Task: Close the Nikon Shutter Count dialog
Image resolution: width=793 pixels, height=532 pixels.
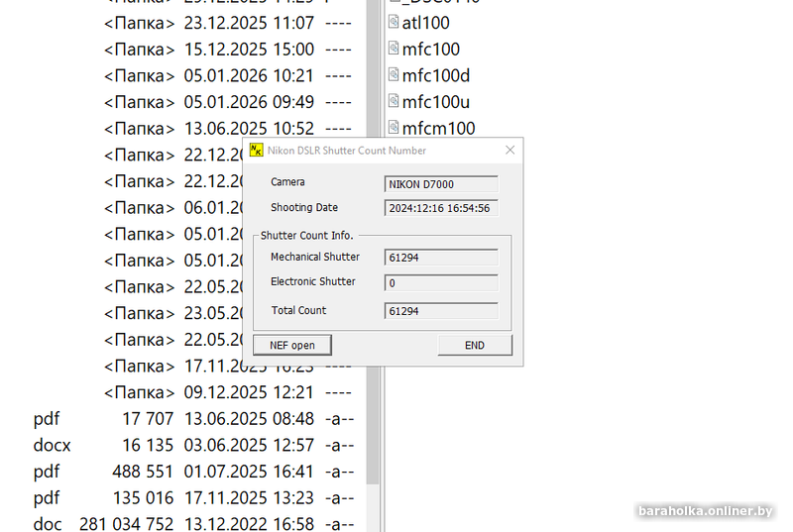Action: pyautogui.click(x=510, y=150)
